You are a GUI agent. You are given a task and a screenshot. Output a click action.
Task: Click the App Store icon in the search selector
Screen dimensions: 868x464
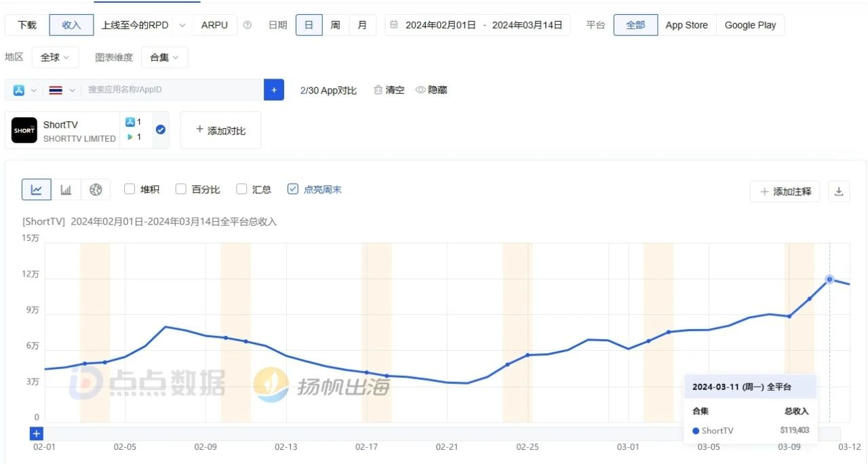[20, 89]
